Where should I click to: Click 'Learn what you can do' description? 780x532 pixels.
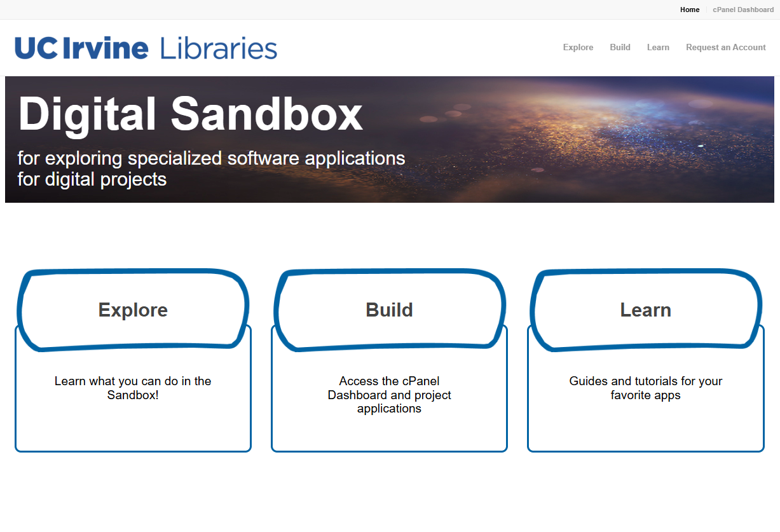tap(132, 388)
